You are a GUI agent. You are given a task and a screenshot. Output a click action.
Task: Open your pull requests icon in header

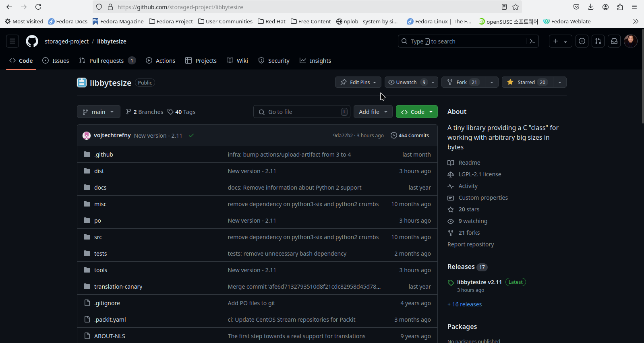(x=598, y=41)
